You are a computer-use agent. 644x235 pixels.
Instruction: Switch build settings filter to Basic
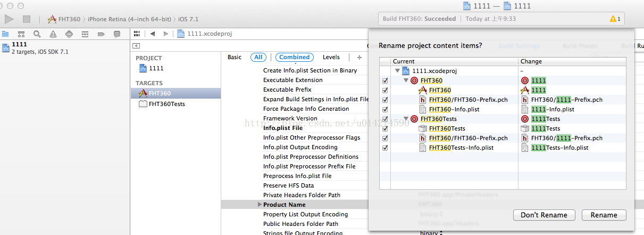point(234,57)
